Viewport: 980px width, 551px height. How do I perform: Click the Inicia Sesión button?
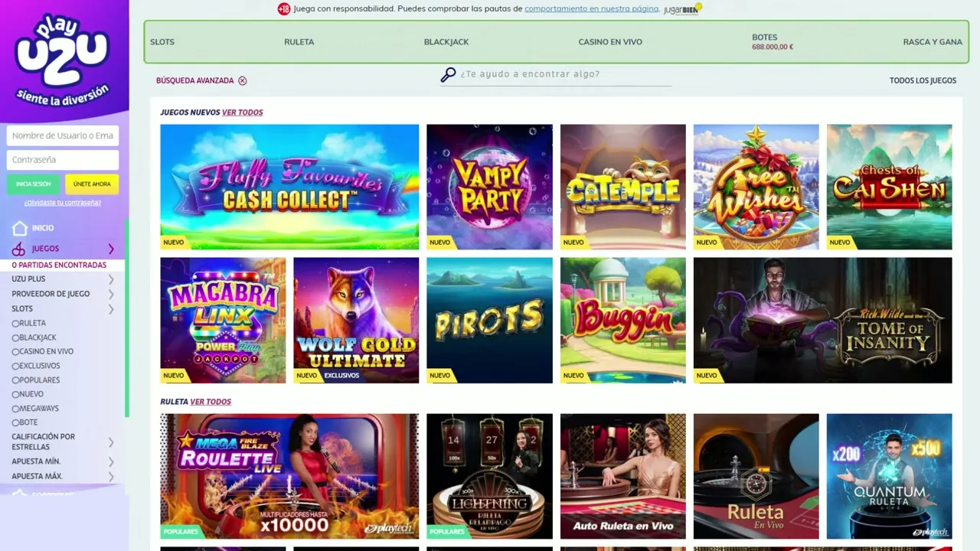[x=34, y=184]
